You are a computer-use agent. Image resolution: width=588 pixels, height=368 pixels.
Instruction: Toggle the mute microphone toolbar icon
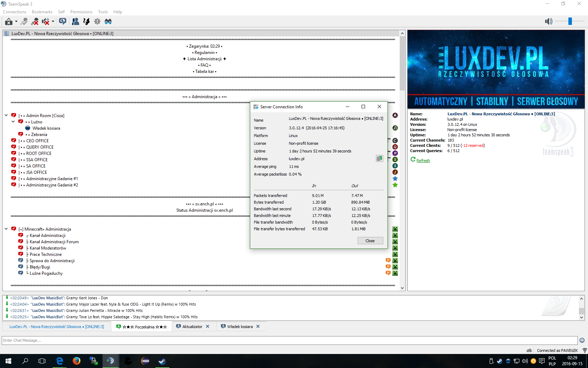(x=35, y=22)
